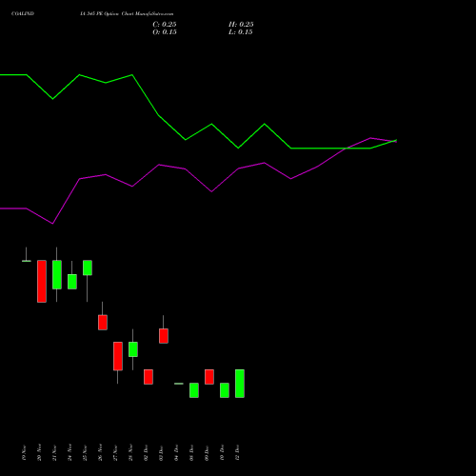The image size is (476, 476).
Task: Click the '24 Nov' date label
Action: click(69, 452)
